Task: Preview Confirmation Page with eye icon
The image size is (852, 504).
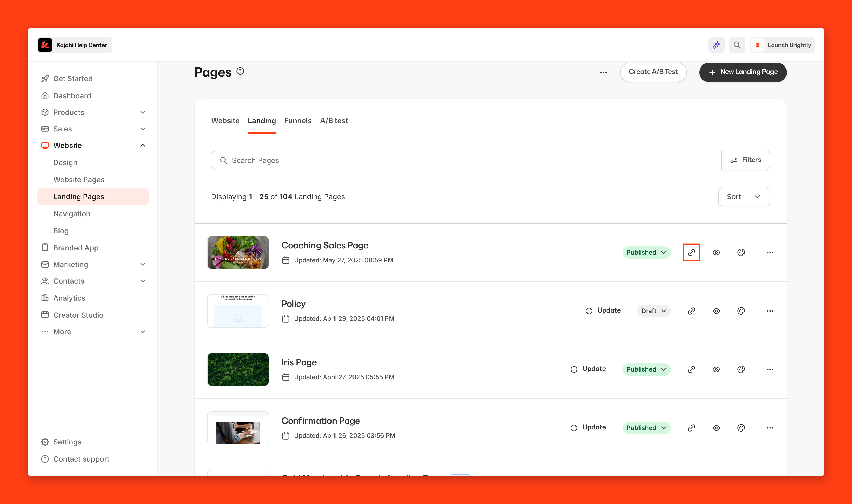Action: pos(716,428)
